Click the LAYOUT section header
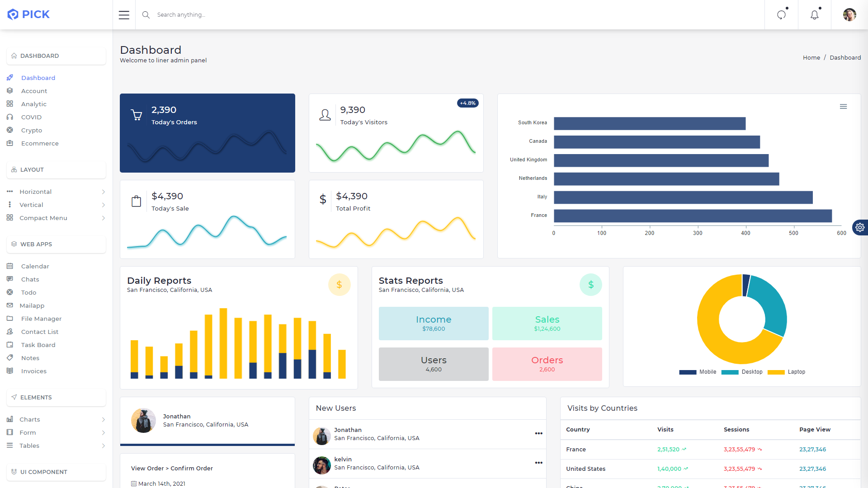The height and width of the screenshot is (488, 868). 56,170
